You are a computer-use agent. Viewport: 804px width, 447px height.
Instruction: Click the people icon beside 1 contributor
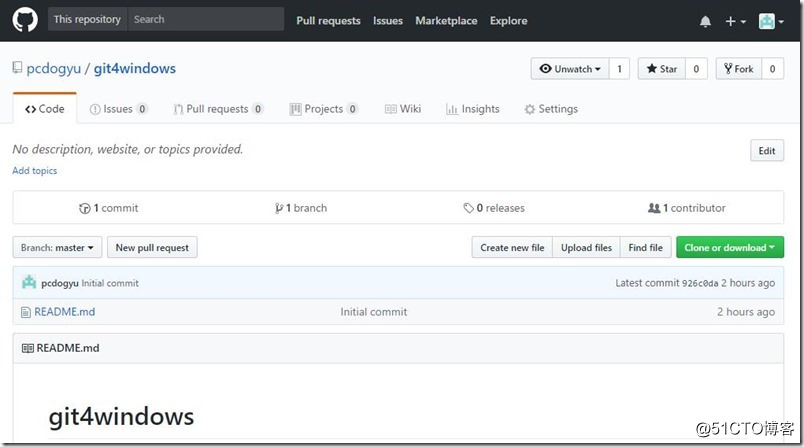click(654, 208)
